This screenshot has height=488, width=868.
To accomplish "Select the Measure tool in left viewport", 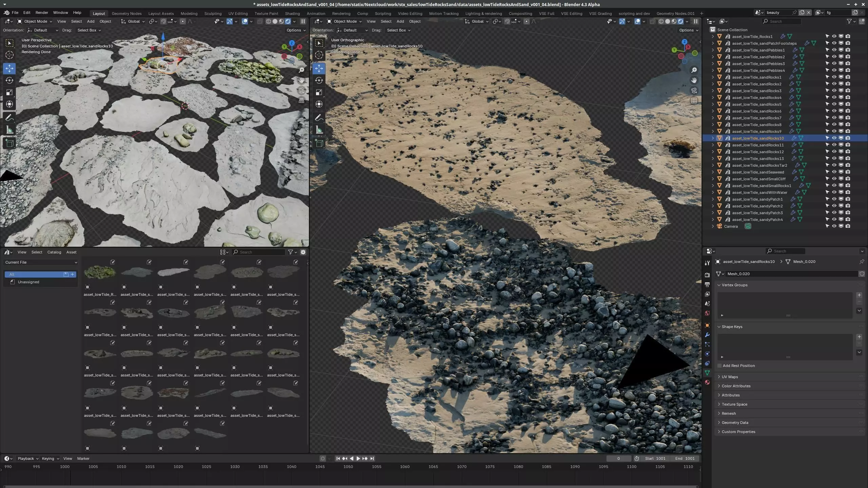I will (x=9, y=130).
